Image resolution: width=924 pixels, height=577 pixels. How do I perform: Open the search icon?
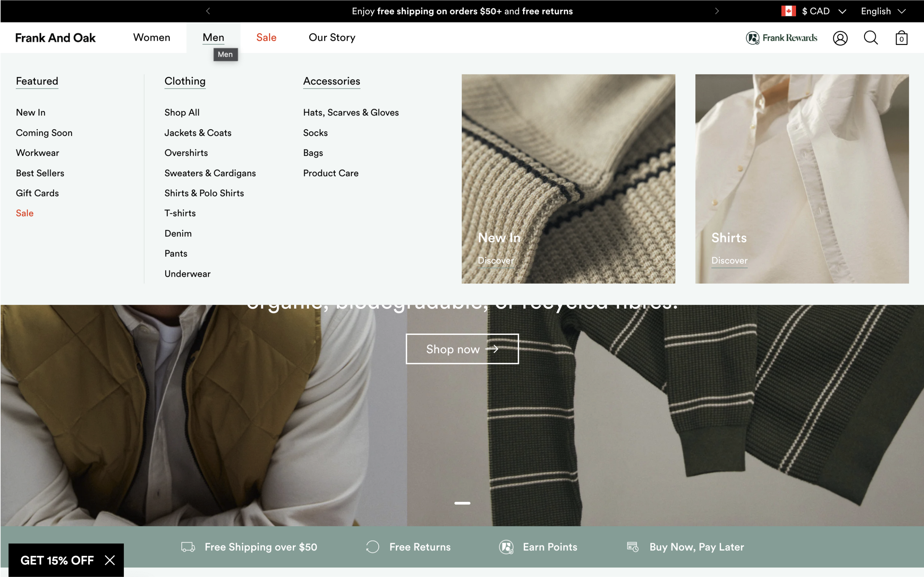(x=871, y=38)
